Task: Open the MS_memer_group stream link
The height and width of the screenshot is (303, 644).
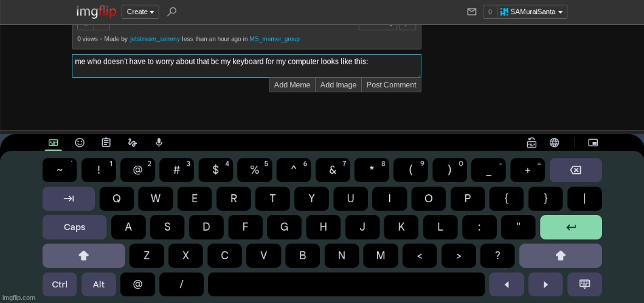Action: [x=274, y=39]
